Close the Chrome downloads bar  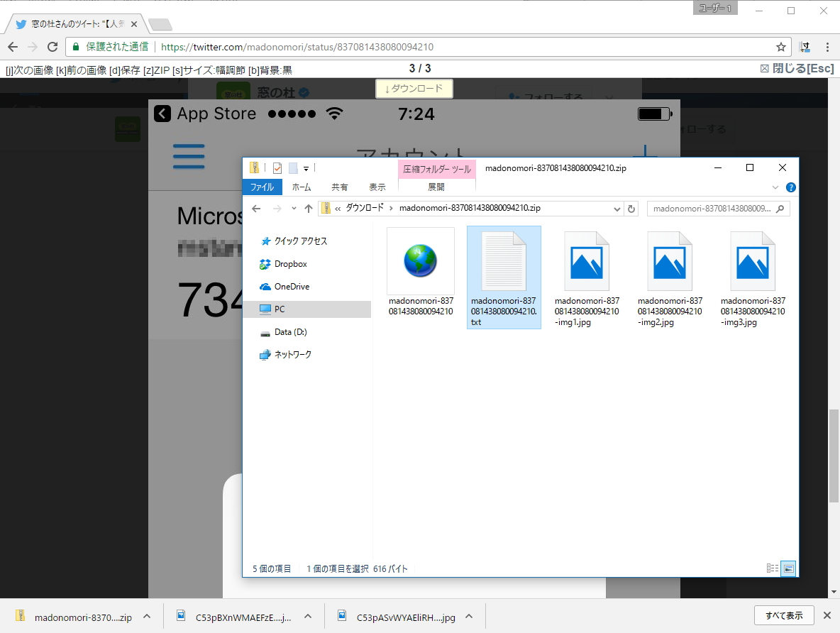coord(827,615)
